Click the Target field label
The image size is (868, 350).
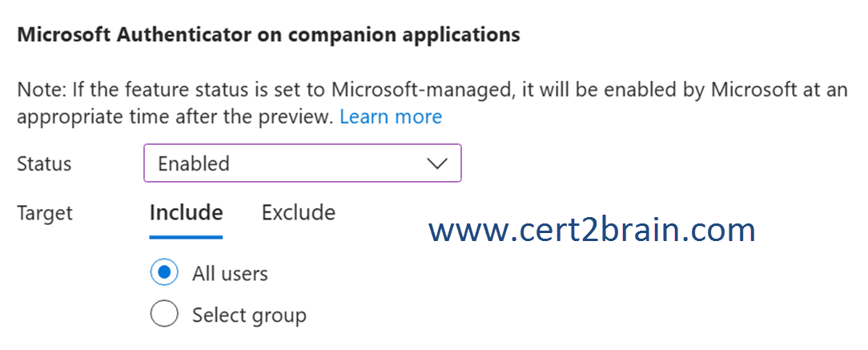coord(45,214)
